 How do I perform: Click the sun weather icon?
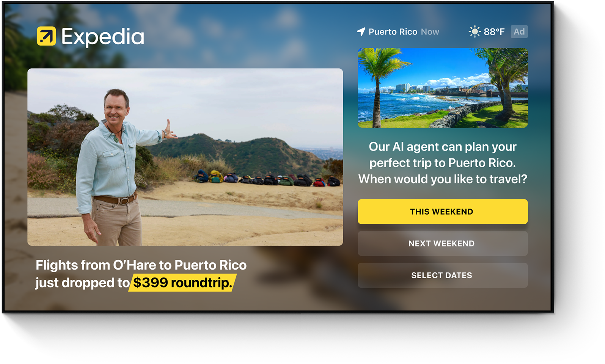pos(474,31)
